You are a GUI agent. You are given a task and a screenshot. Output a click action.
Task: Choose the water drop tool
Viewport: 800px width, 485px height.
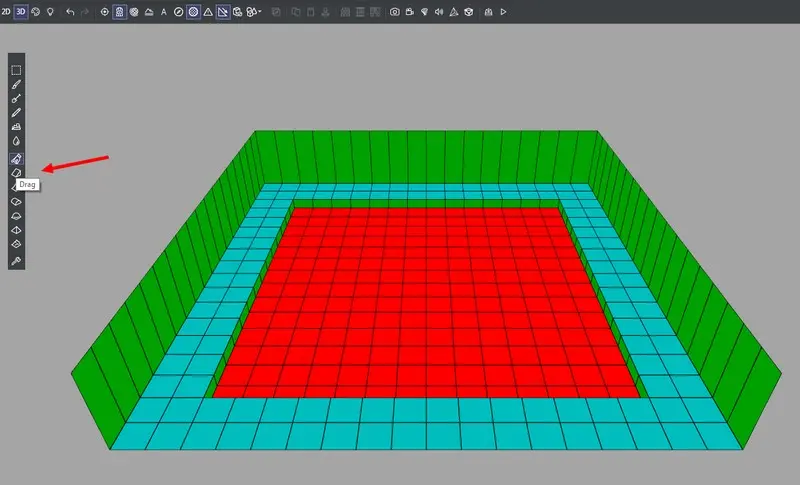click(x=16, y=142)
